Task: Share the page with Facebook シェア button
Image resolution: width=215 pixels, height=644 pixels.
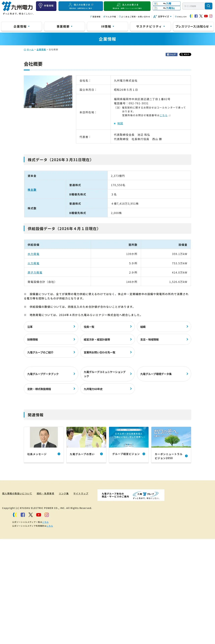Action: click(x=171, y=55)
